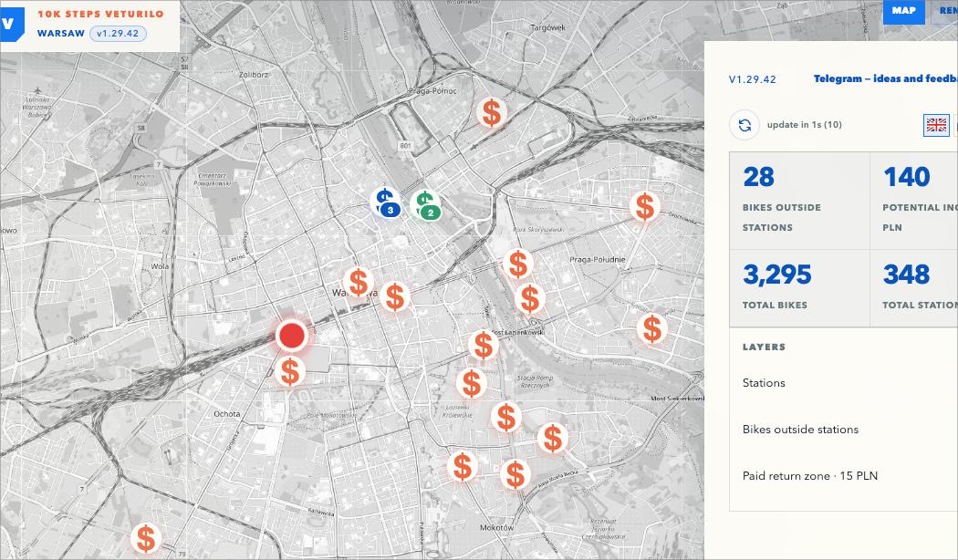Click the 28 bikes outside stations stat
The image size is (958, 560).
point(799,201)
